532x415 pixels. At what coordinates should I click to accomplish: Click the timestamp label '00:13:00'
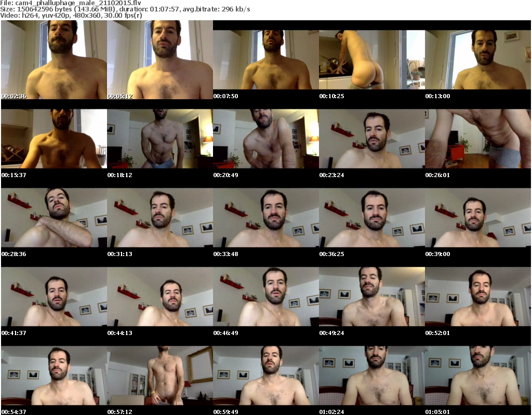point(437,96)
